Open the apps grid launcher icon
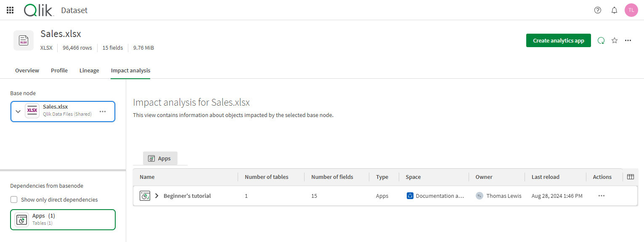The image size is (644, 242). point(10,10)
